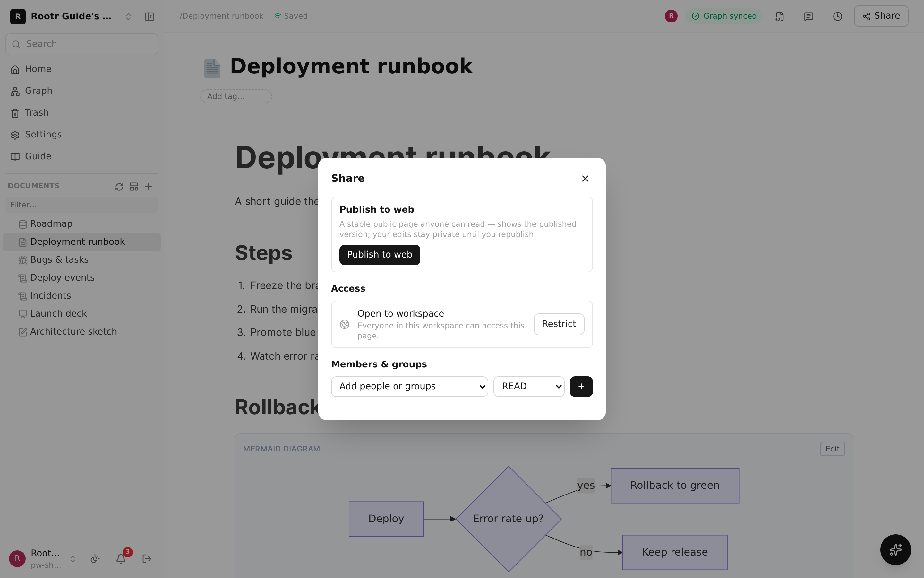924x578 pixels.
Task: Click the Launch deck presentation icon
Action: 22,314
